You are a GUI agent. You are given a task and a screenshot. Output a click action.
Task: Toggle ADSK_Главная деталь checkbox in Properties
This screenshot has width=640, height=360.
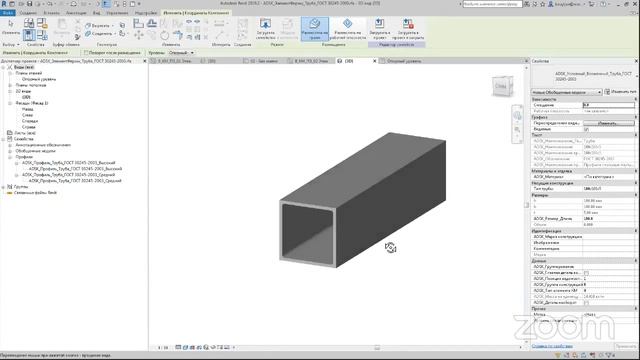click(586, 273)
